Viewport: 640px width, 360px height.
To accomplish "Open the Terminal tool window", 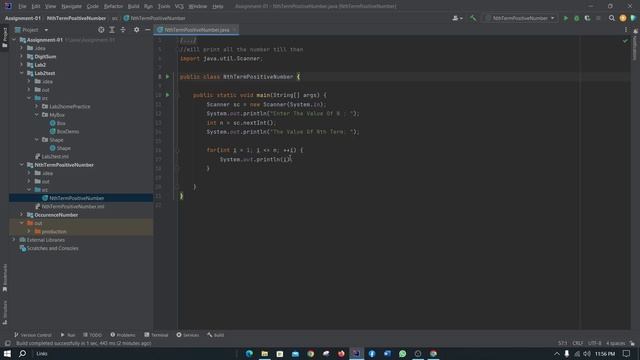I will [x=156, y=335].
